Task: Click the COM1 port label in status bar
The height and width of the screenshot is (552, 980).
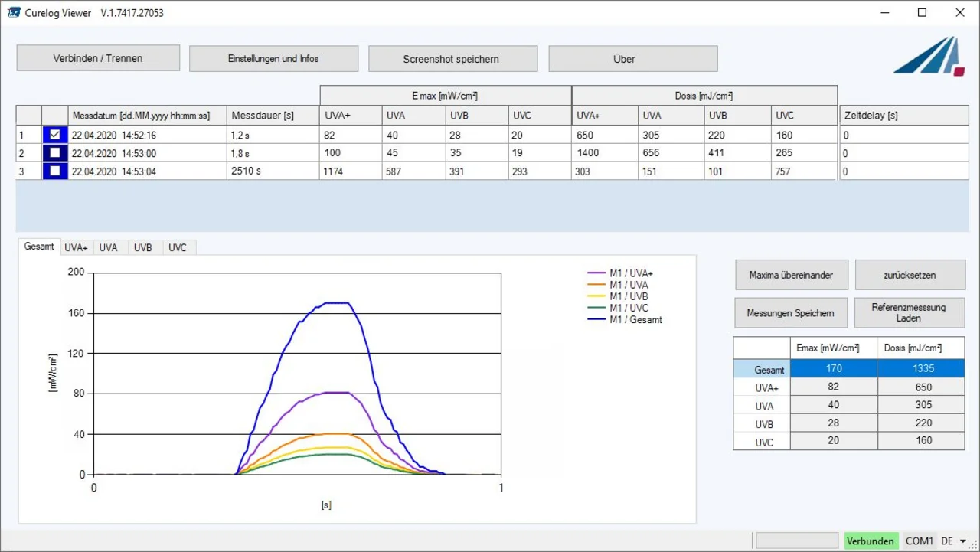Action: pos(920,541)
